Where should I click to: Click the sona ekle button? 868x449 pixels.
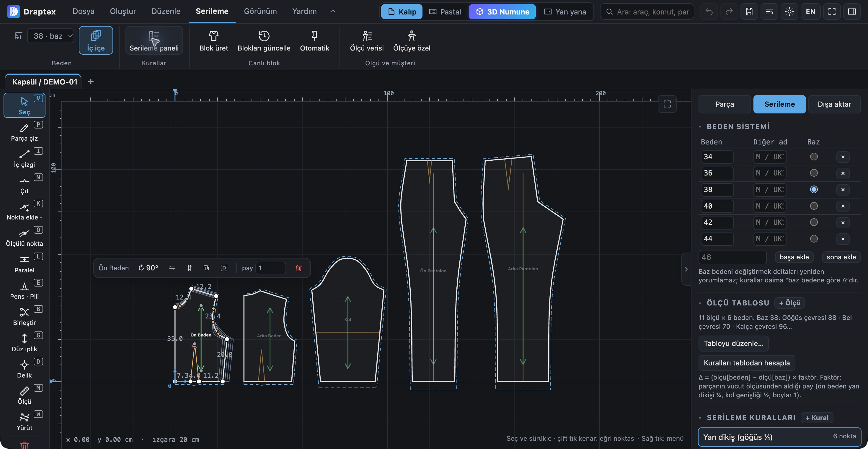(841, 257)
